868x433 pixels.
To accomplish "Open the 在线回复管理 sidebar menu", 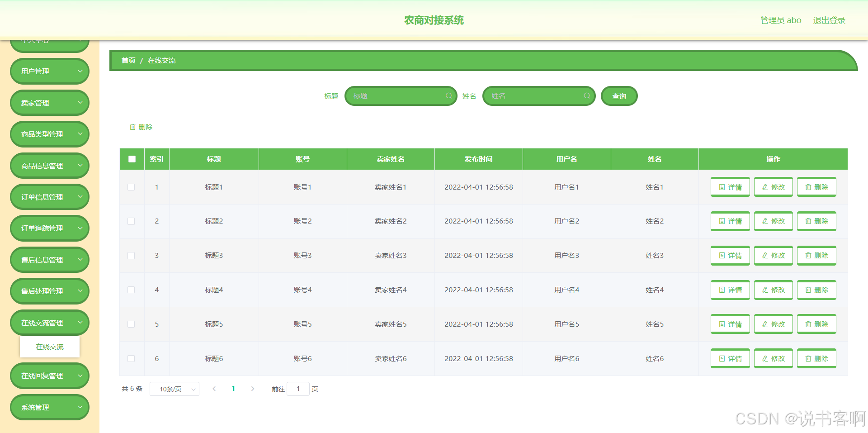I will [50, 376].
